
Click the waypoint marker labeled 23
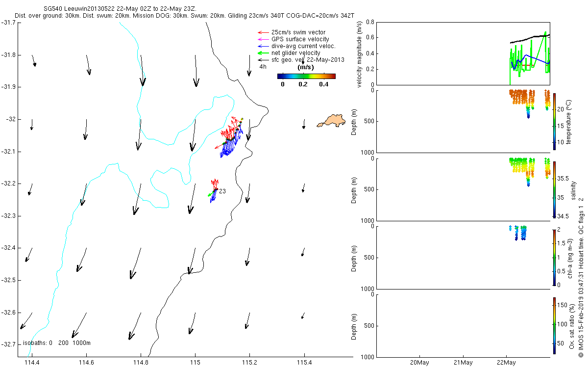222,191
